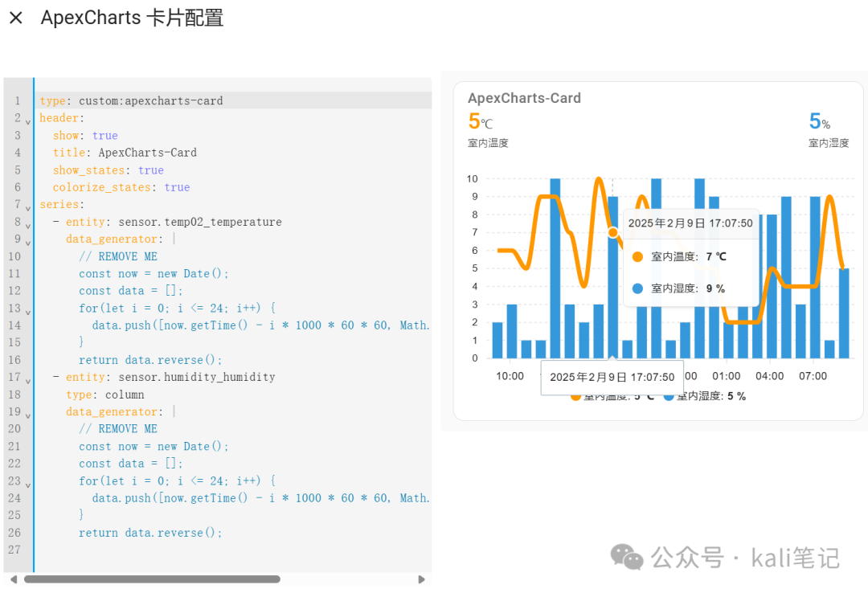Click the 'show: true' line under header
Viewport: 868px width, 593px height.
tap(85, 136)
